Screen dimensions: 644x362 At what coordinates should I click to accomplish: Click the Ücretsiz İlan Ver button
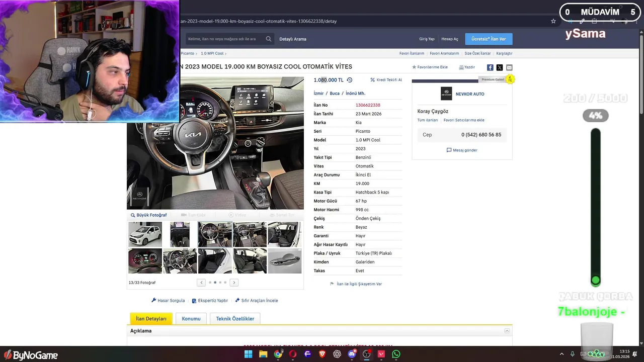[489, 39]
